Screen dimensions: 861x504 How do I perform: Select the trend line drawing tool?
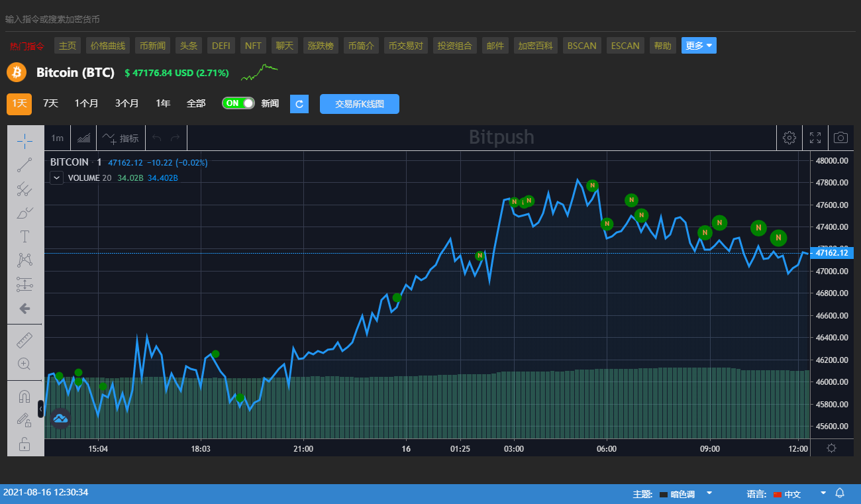[x=25, y=165]
